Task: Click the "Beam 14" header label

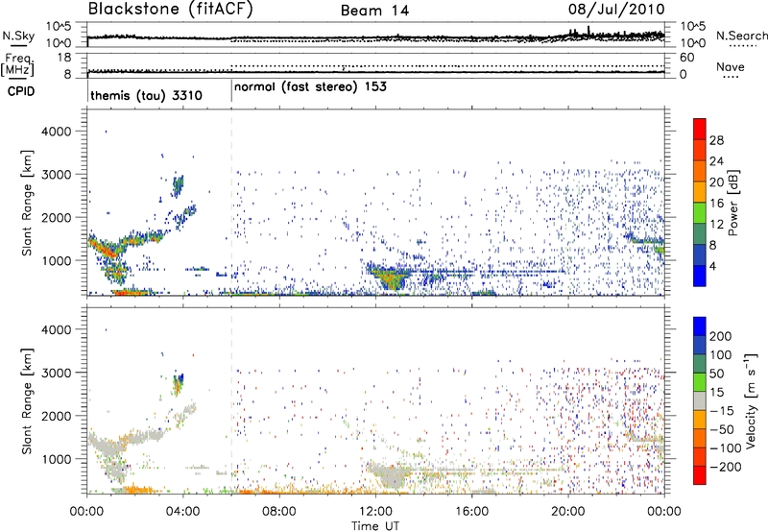Action: 375,11
